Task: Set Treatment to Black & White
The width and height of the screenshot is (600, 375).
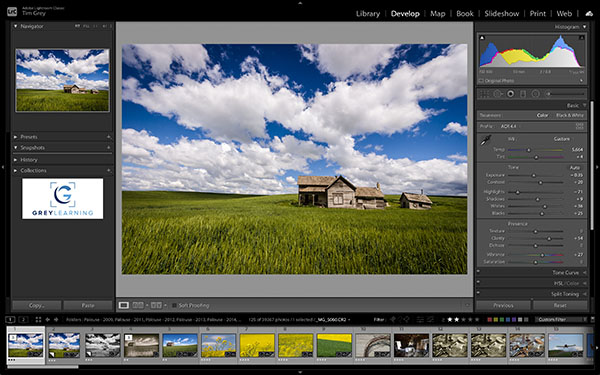Action: [570, 115]
